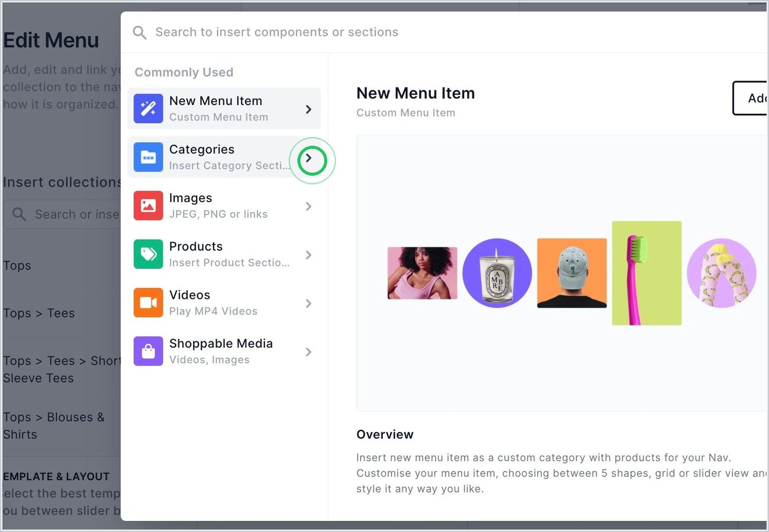Click the pink toothbrush thumbnail
Image resolution: width=769 pixels, height=532 pixels.
[647, 273]
